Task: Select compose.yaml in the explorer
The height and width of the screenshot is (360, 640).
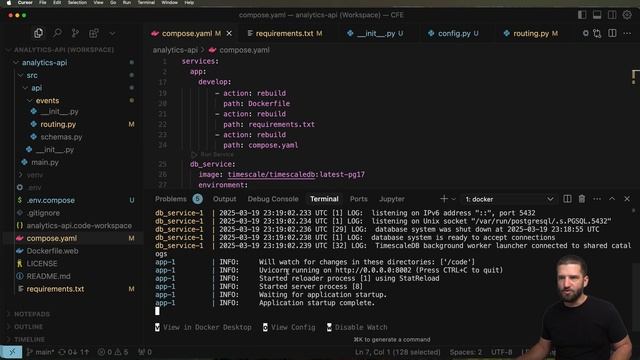Action: coord(51,238)
